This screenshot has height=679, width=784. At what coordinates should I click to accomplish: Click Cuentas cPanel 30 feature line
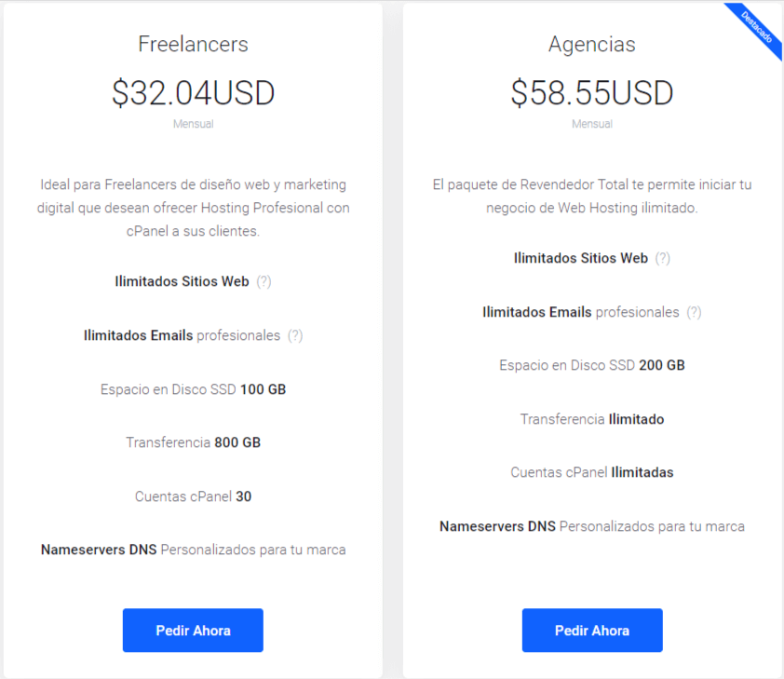[x=193, y=496]
